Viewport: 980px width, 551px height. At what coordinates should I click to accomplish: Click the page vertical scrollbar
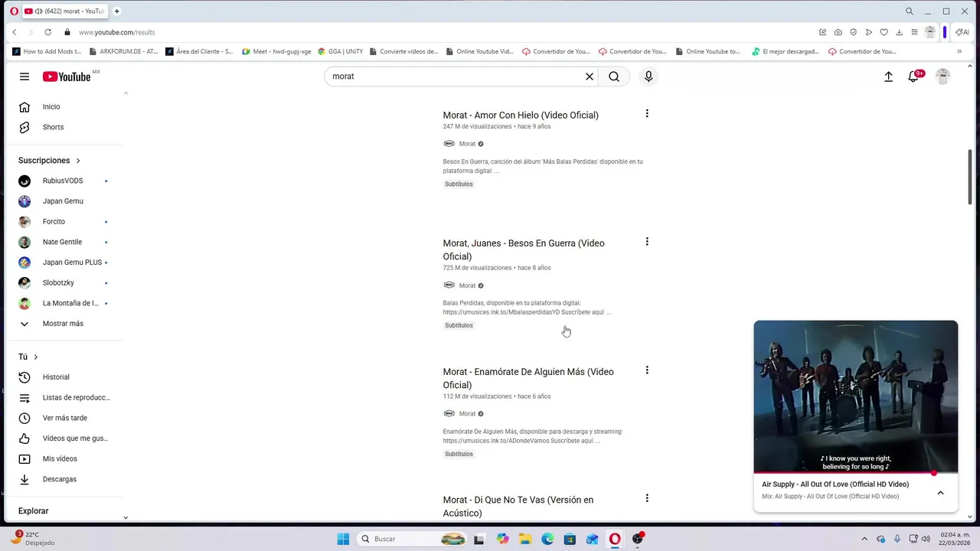pyautogui.click(x=970, y=176)
